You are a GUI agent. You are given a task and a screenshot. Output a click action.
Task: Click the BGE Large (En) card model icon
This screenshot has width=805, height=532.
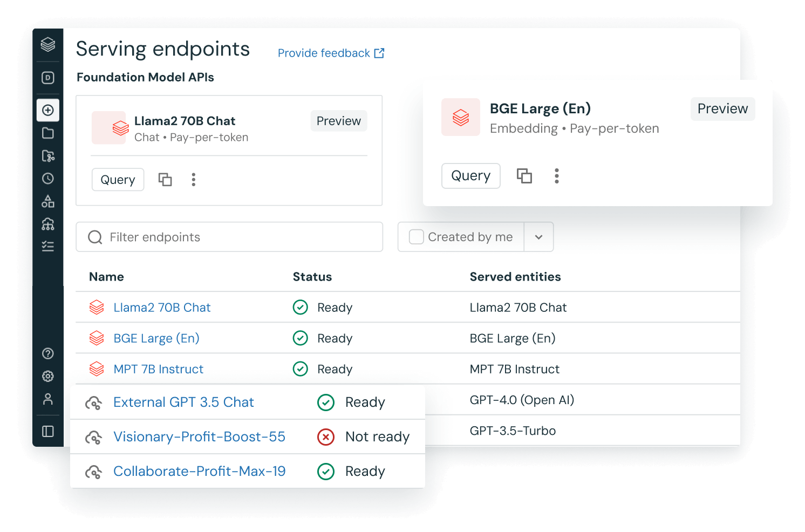coord(461,117)
